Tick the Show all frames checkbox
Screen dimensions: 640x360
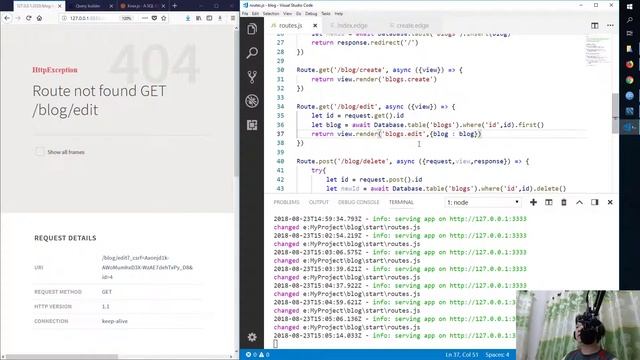click(x=39, y=152)
